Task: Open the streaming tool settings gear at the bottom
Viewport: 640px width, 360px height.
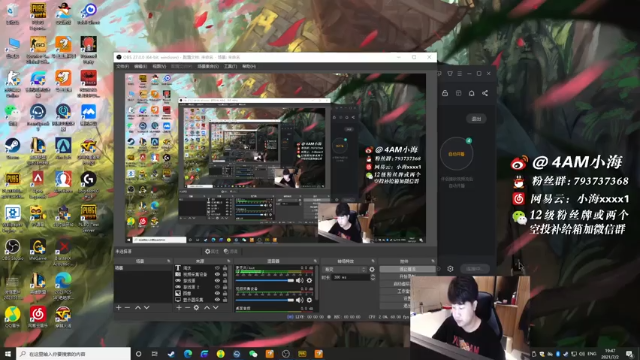Action: (x=450, y=269)
